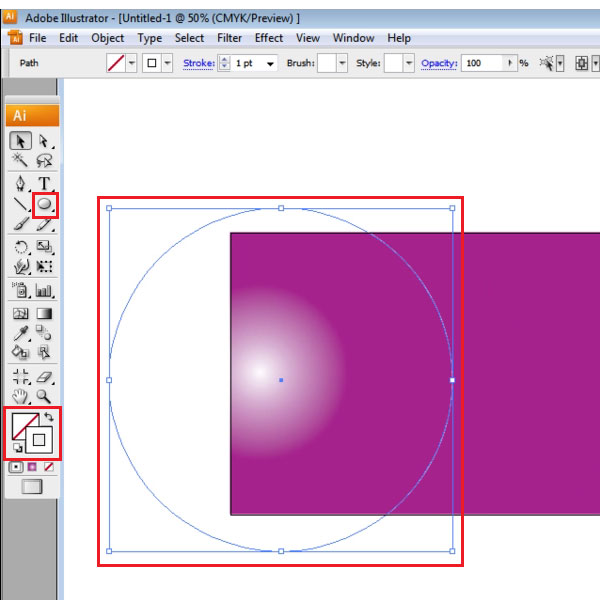
Task: Select the Type tool in toolbox
Action: (44, 184)
